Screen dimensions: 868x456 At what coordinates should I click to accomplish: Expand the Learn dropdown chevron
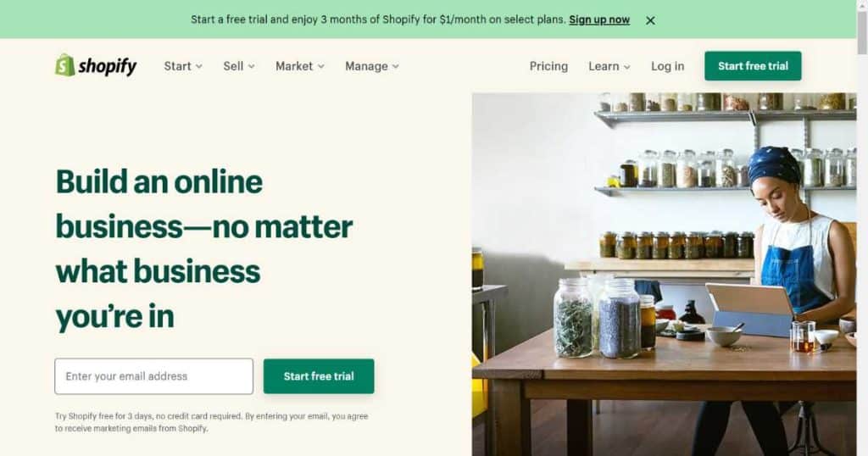pos(626,66)
